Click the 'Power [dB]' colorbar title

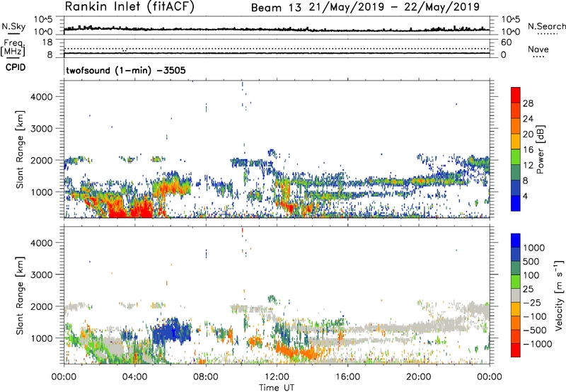540,149
